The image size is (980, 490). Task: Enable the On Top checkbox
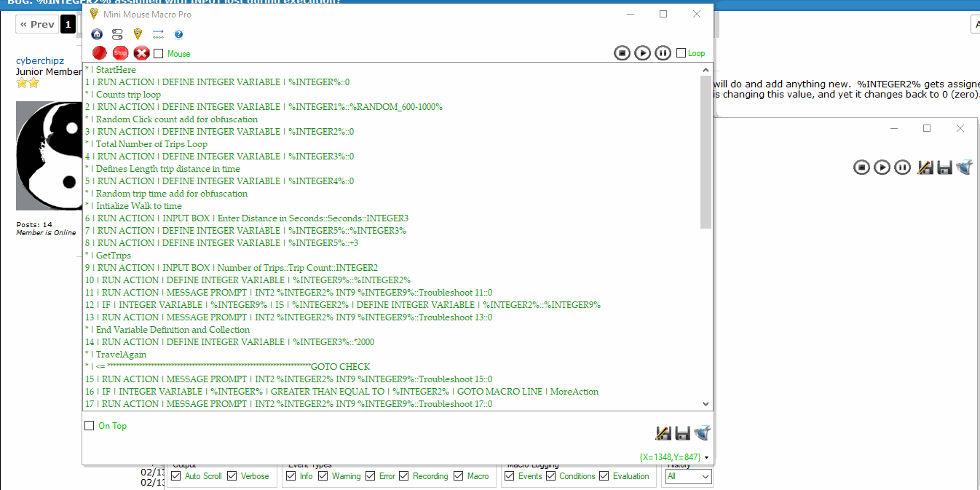coord(90,425)
